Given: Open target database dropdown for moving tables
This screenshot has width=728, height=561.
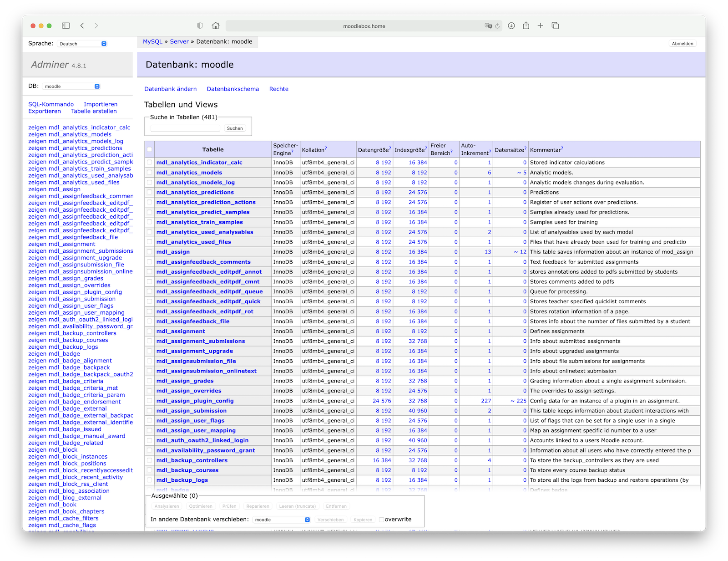Looking at the screenshot, I should (282, 520).
